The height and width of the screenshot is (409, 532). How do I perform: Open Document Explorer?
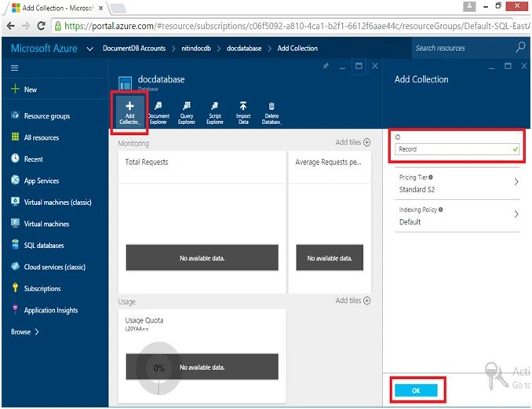(x=158, y=113)
